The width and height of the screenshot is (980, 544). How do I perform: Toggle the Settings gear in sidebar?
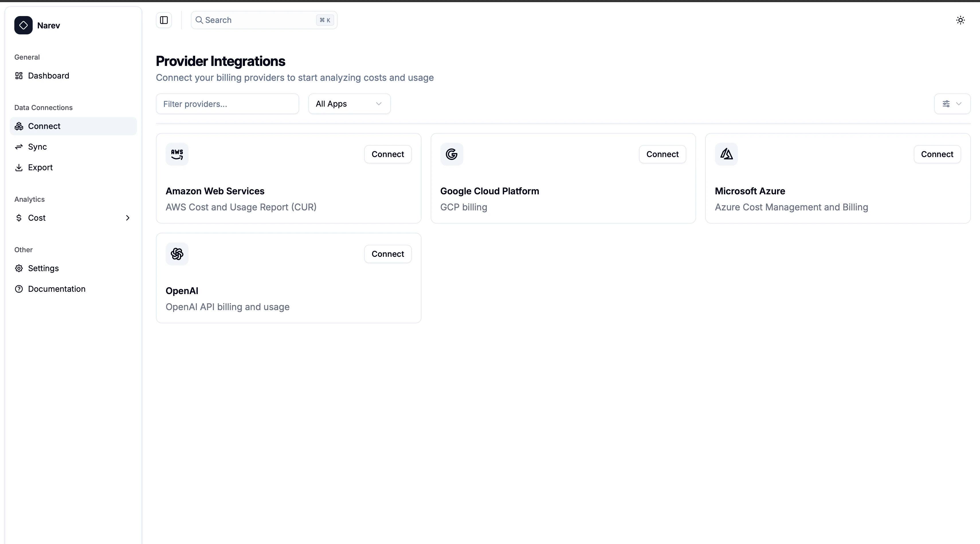pyautogui.click(x=19, y=268)
